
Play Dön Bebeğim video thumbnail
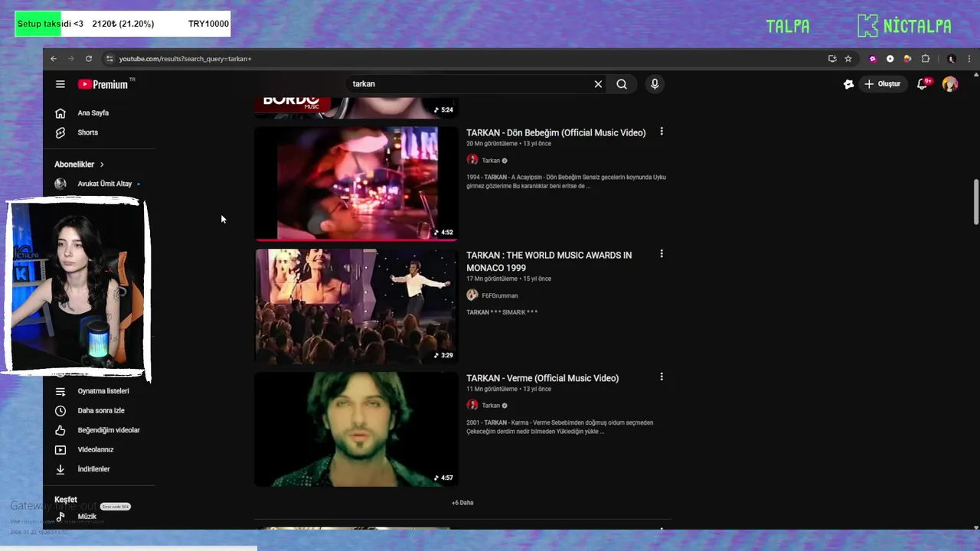(x=356, y=184)
